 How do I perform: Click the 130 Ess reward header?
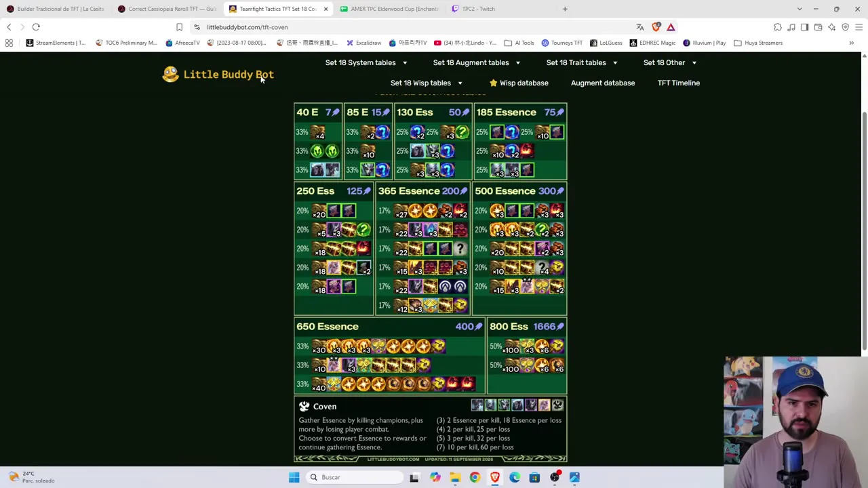[433, 113]
